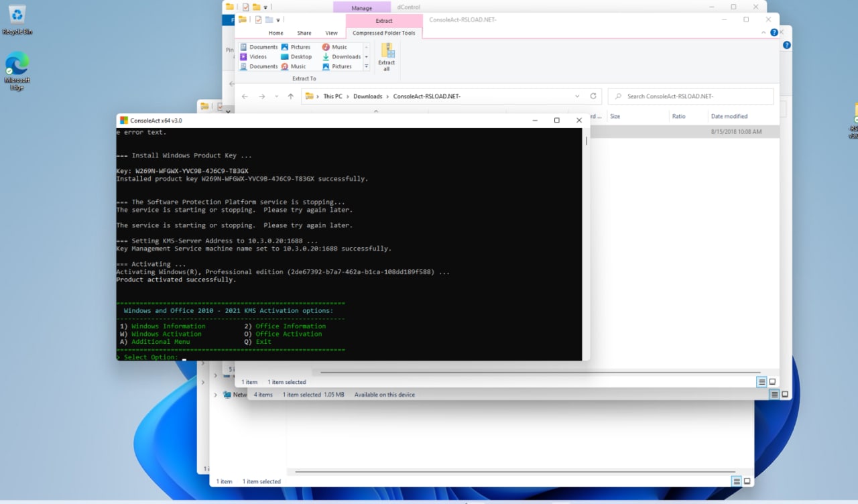Switch ConsoleAct-RSLOAD.NET- window to Details view

(x=761, y=382)
